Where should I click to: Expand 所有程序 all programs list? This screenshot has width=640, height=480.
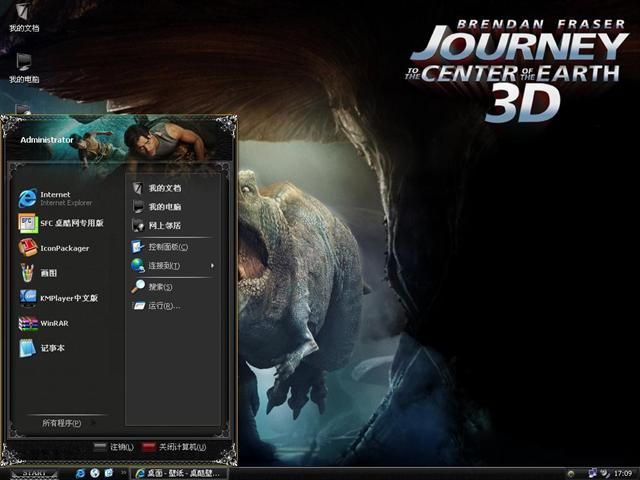(64, 423)
